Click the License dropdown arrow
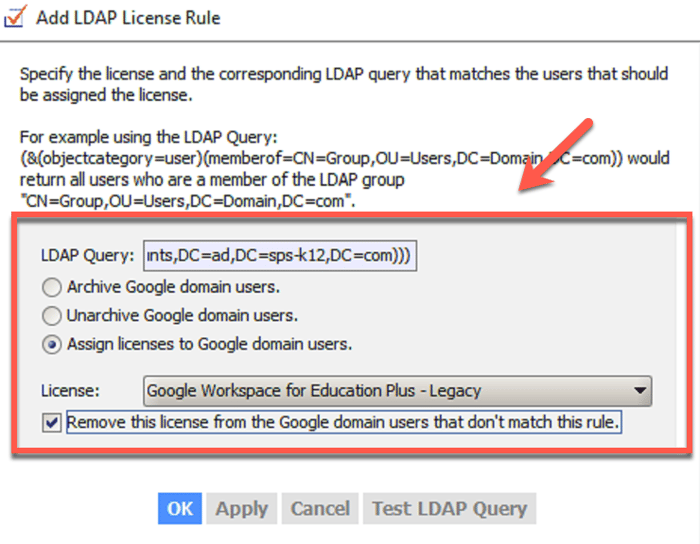This screenshot has width=700, height=544. click(639, 390)
